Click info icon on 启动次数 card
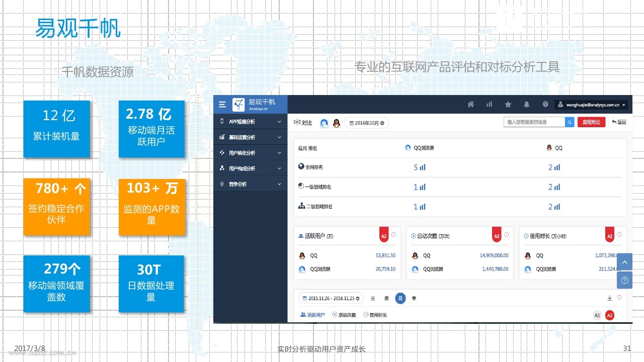This screenshot has width=644, height=362. click(507, 235)
